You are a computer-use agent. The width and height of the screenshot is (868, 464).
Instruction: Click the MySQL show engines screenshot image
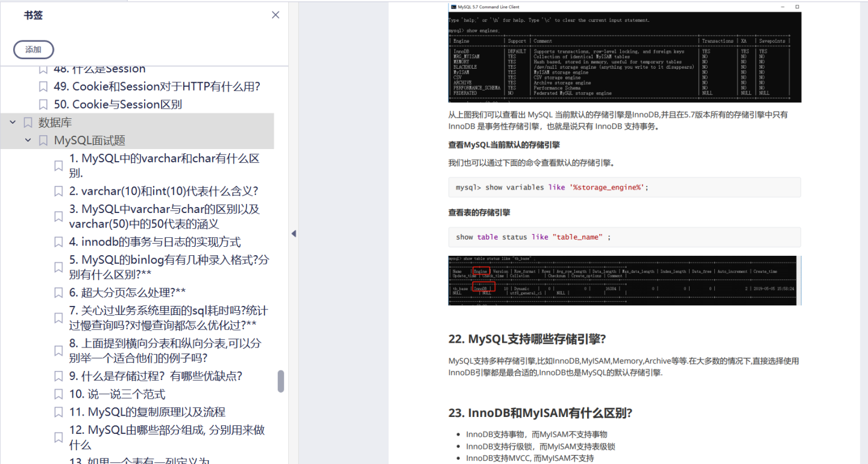625,52
